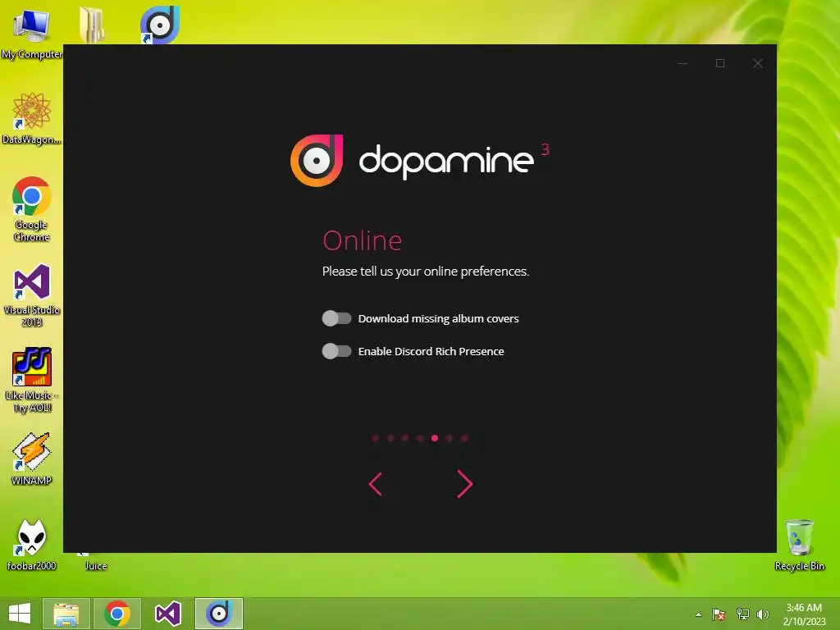Image resolution: width=840 pixels, height=630 pixels.
Task: Select the foobar2000 desktop shortcut
Action: (32, 545)
